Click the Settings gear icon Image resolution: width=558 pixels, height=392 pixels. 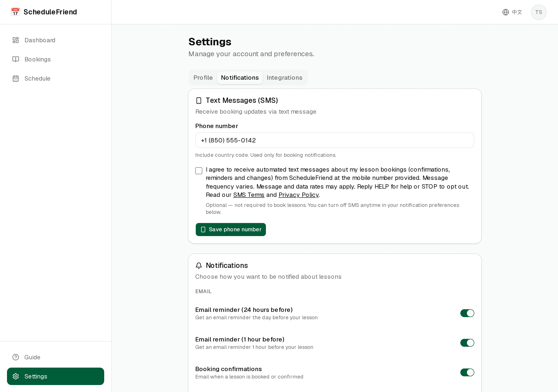[15, 376]
